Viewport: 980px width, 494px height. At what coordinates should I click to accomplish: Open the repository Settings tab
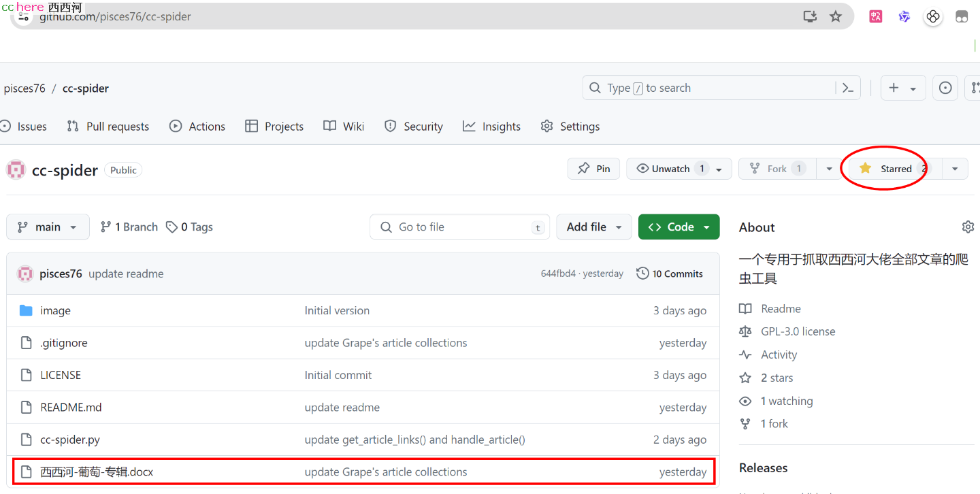click(570, 127)
